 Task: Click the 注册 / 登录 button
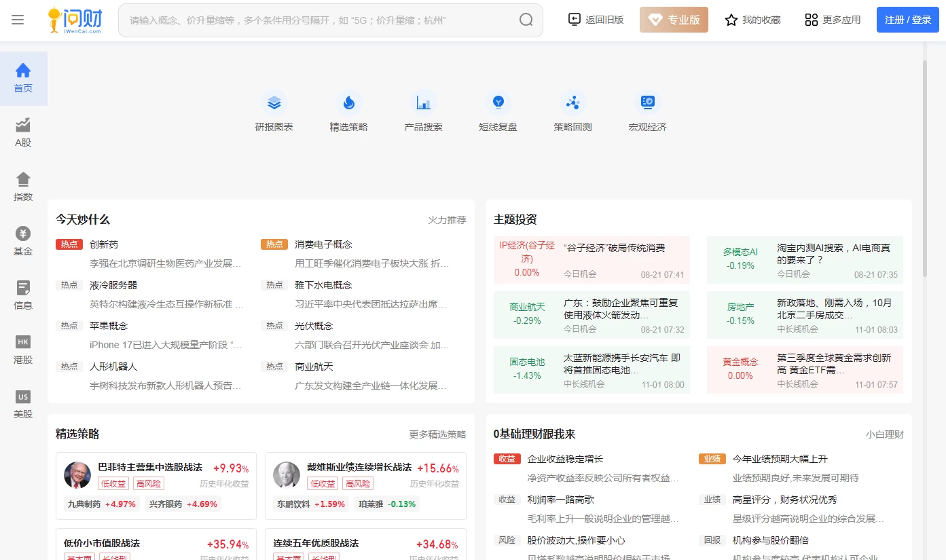(907, 20)
